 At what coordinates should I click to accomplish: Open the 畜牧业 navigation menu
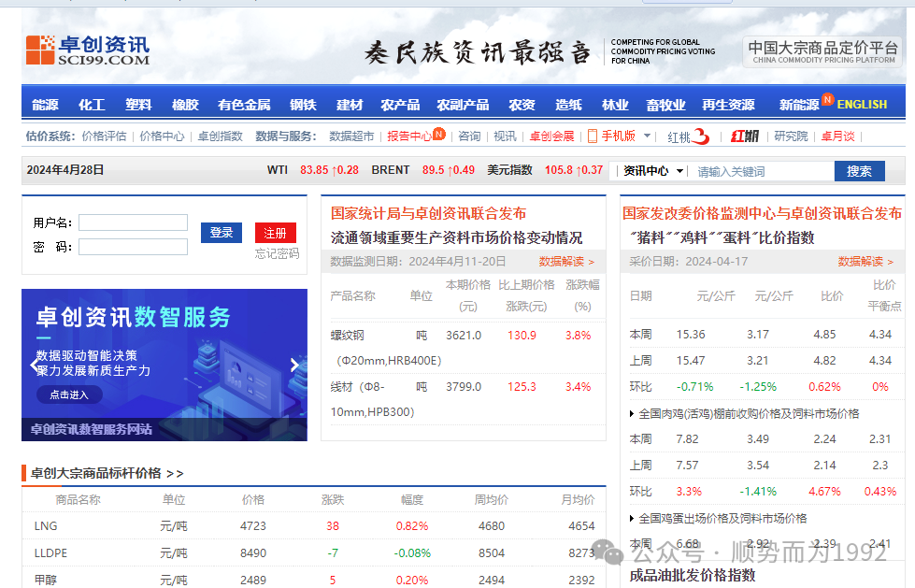click(x=665, y=105)
